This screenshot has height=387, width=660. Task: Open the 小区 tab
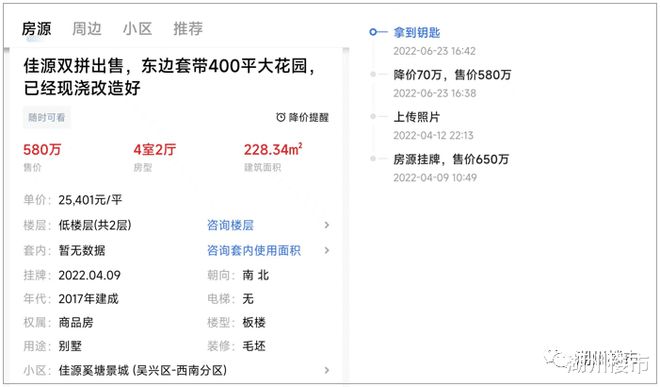tap(137, 29)
